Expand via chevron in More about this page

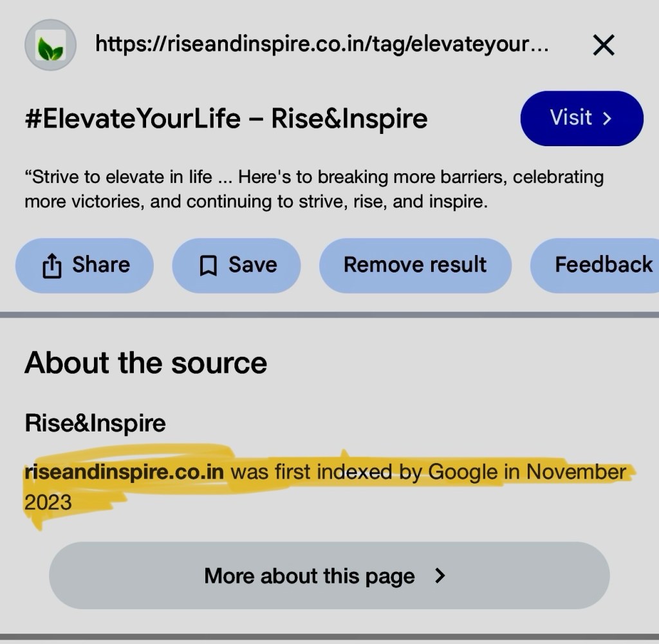(x=440, y=575)
